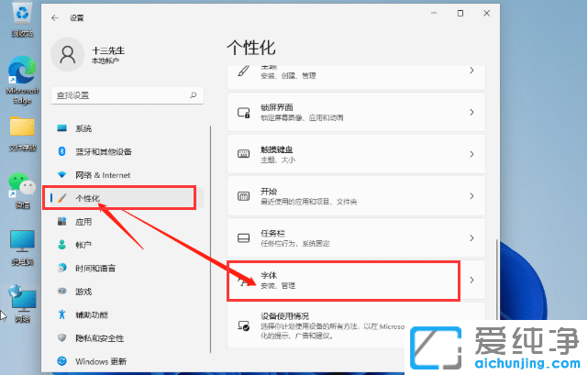Click the 时间和语言 globe clock icon

(61, 268)
